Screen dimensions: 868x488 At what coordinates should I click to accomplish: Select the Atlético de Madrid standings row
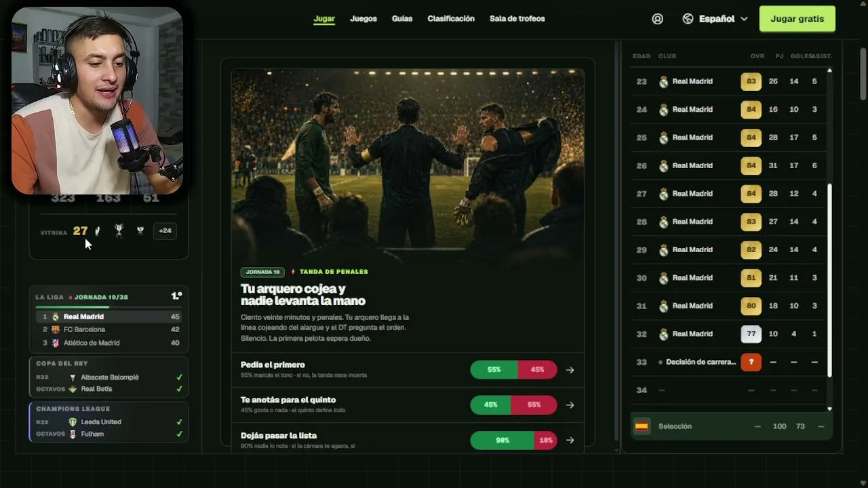coord(109,343)
